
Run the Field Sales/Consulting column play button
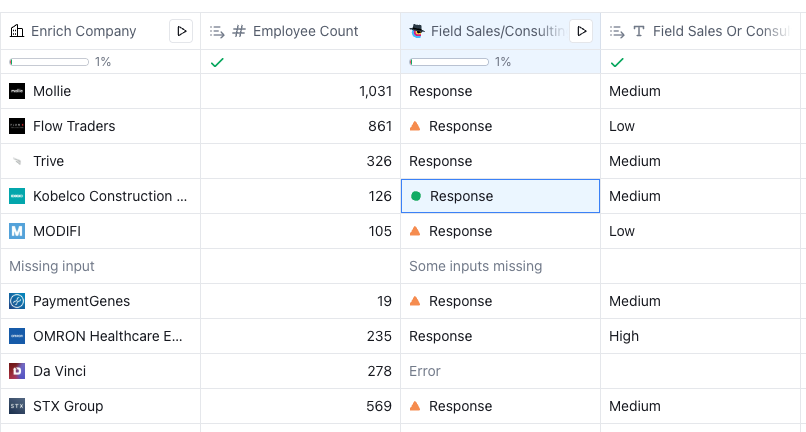click(x=581, y=31)
